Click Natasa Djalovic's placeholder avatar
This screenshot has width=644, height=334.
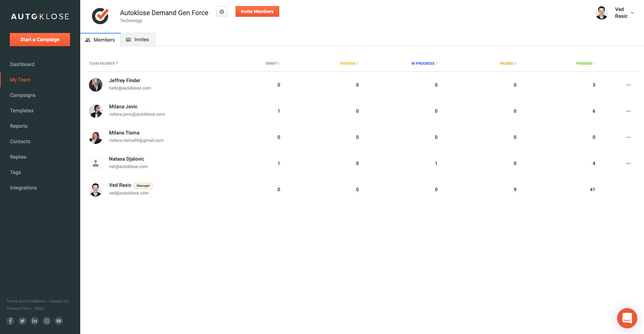click(96, 163)
